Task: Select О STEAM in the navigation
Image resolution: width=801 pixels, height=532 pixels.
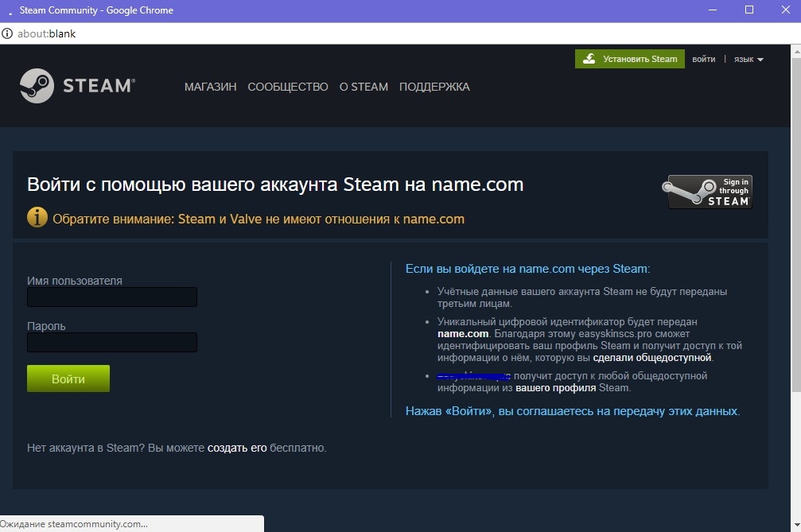Action: [363, 87]
